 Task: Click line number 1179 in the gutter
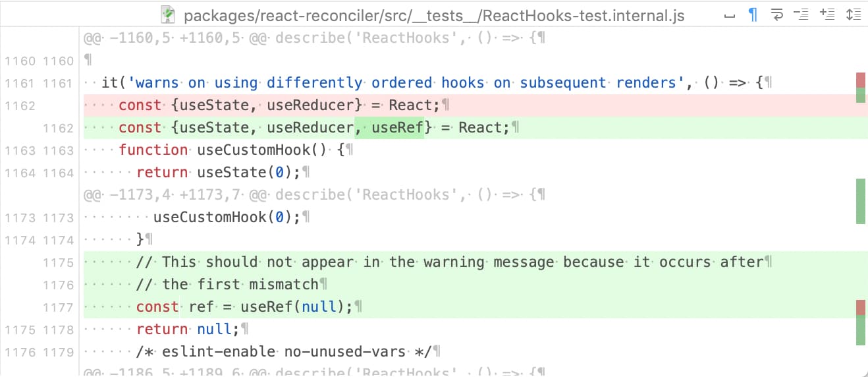click(x=59, y=352)
